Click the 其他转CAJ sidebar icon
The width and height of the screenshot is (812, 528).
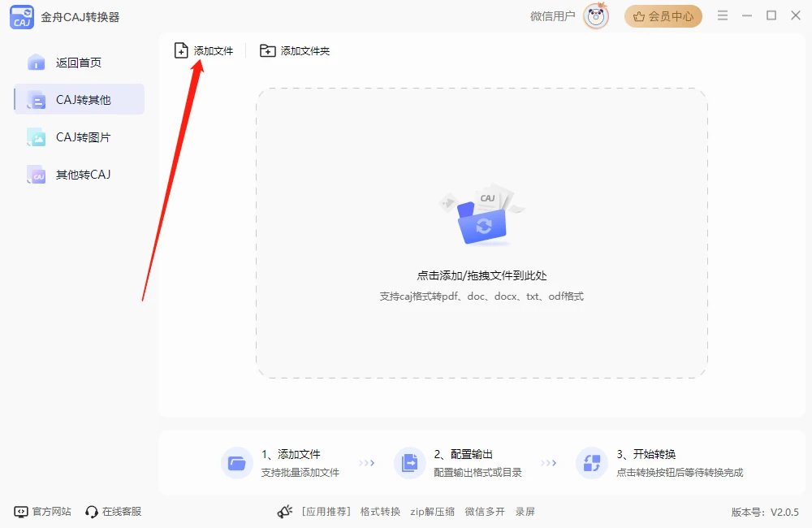tap(37, 175)
